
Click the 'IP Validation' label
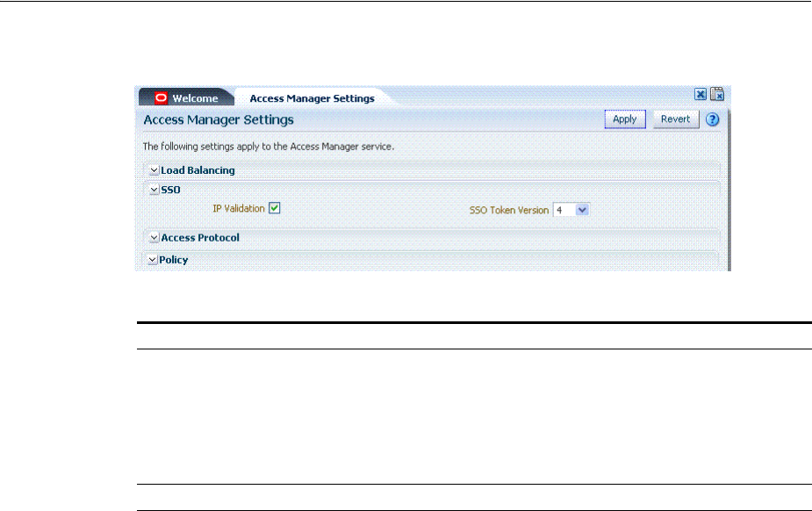click(239, 208)
